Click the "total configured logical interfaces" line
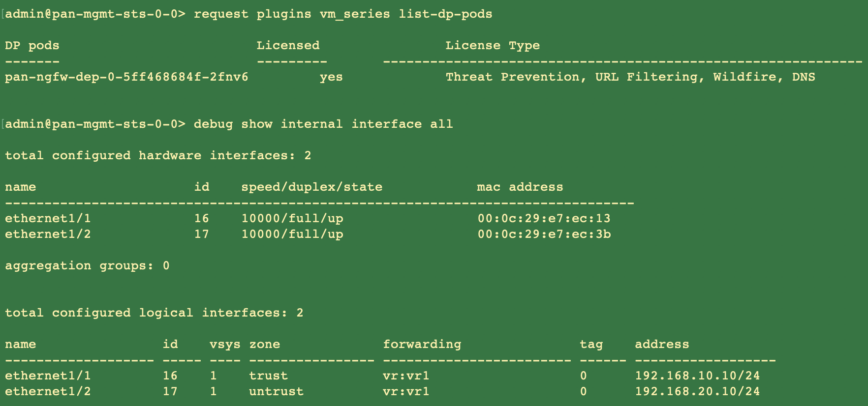The width and height of the screenshot is (868, 406). pyautogui.click(x=154, y=313)
